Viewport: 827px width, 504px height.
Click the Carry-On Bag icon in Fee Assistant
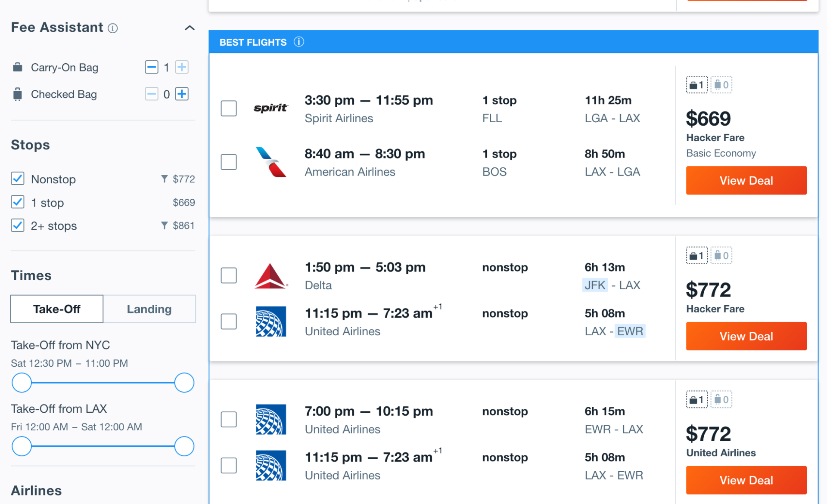(x=17, y=67)
